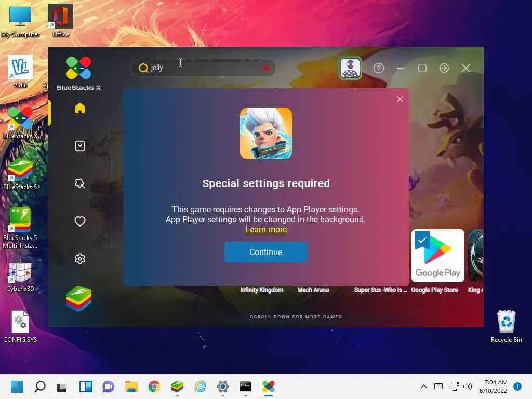Open Office desktop shortcut
532x399 pixels.
point(61,21)
